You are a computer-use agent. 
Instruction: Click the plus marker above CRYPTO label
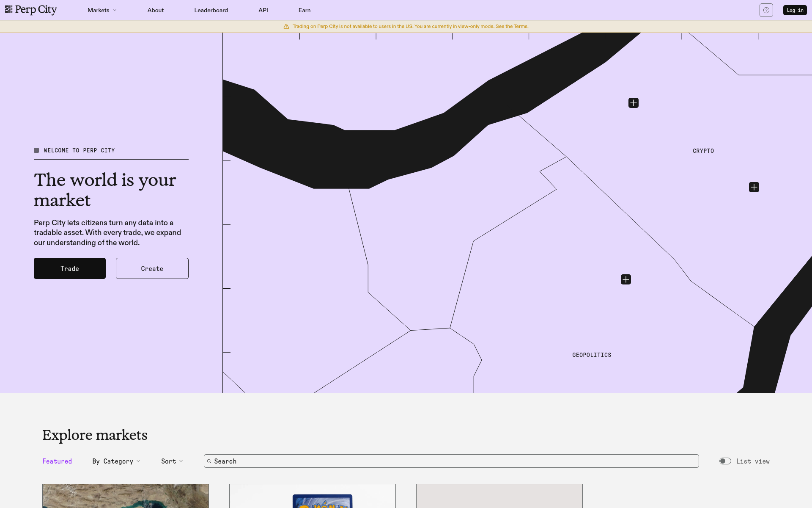(634, 103)
